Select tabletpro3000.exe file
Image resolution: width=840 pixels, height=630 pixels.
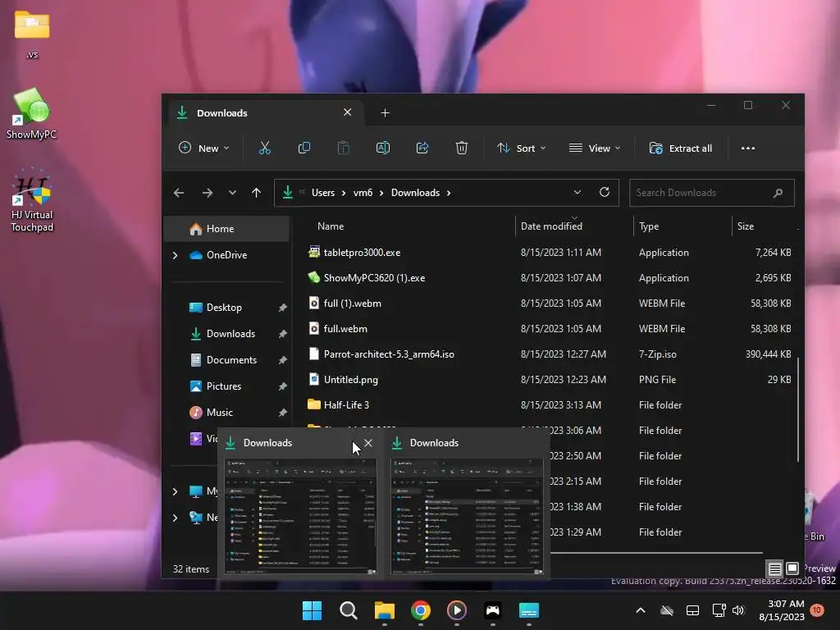(x=550, y=253)
